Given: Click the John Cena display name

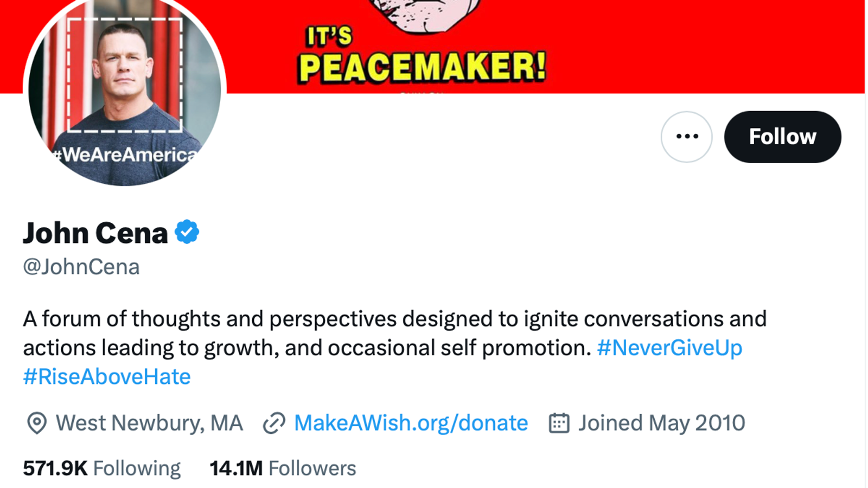Looking at the screenshot, I should (95, 233).
